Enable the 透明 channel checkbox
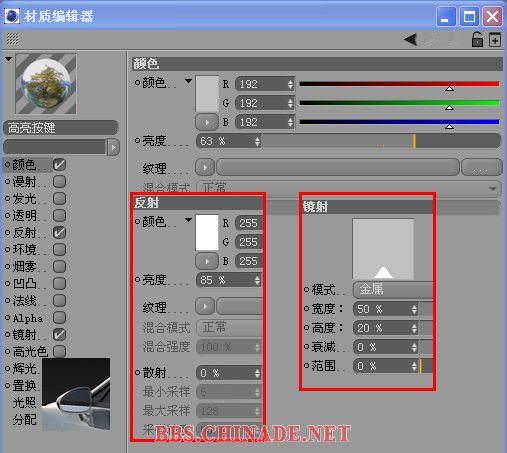The image size is (507, 453). (59, 216)
